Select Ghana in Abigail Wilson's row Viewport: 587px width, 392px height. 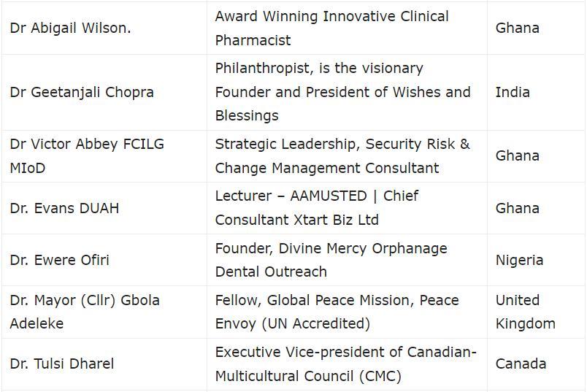click(x=518, y=28)
